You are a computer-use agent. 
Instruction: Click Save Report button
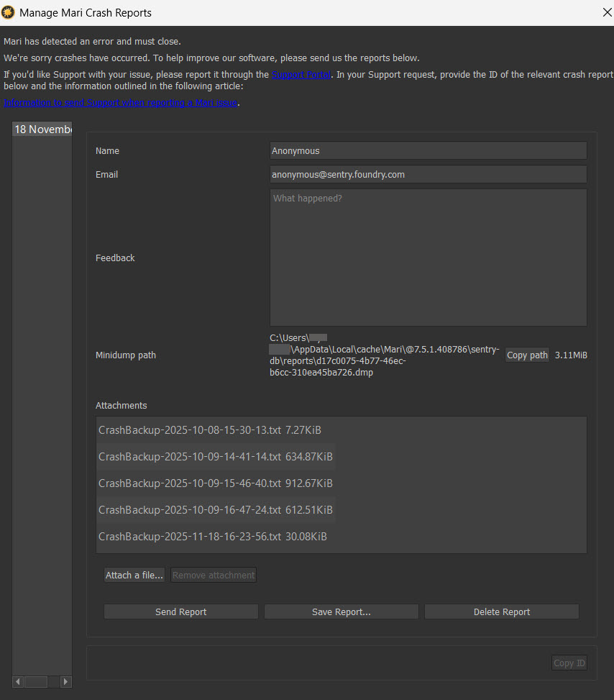(x=341, y=612)
